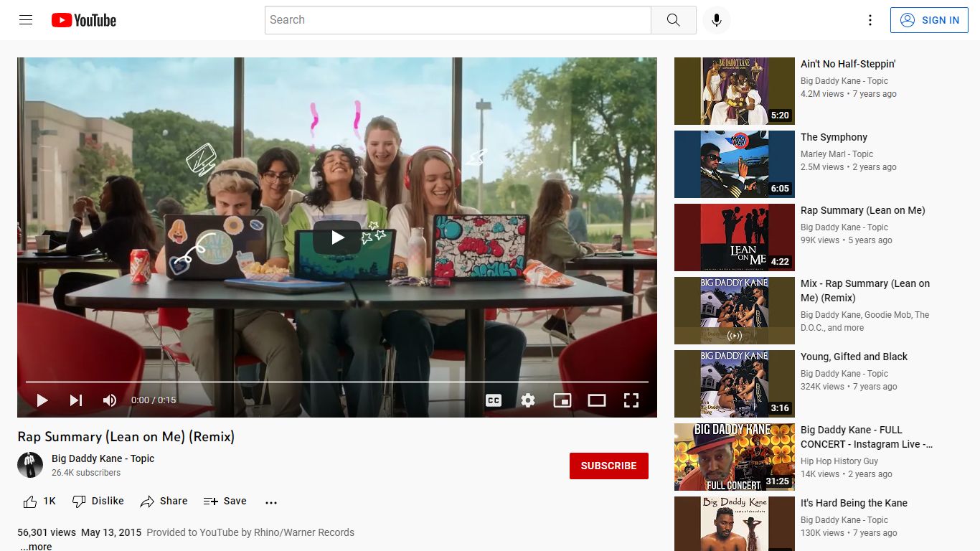The height and width of the screenshot is (551, 980).
Task: Click the search magnifier button
Action: [x=673, y=20]
